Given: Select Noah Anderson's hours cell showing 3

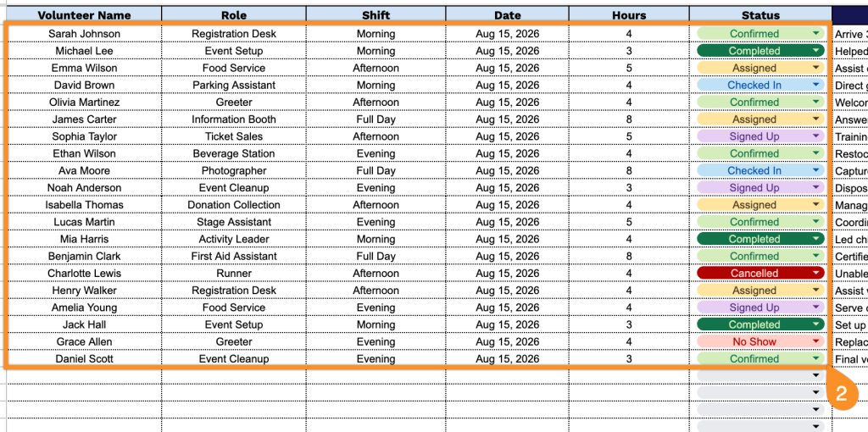Looking at the screenshot, I should click(629, 187).
